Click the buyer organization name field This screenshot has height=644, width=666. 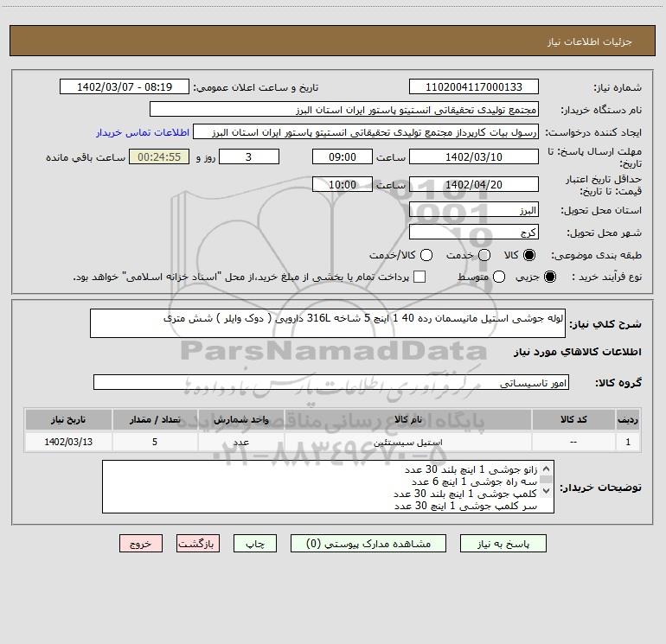(x=344, y=109)
